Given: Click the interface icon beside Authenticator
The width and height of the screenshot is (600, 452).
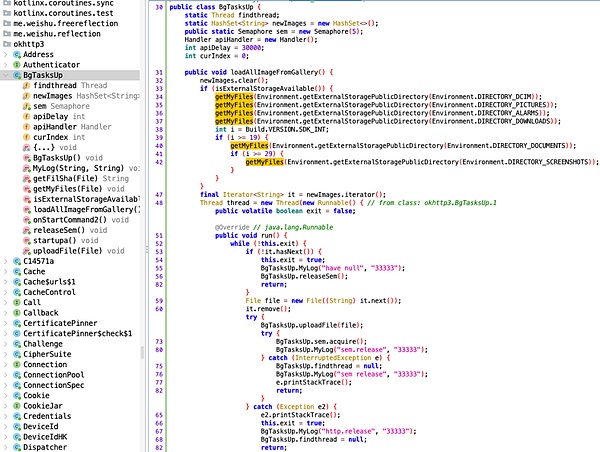Looking at the screenshot, I should point(16,65).
